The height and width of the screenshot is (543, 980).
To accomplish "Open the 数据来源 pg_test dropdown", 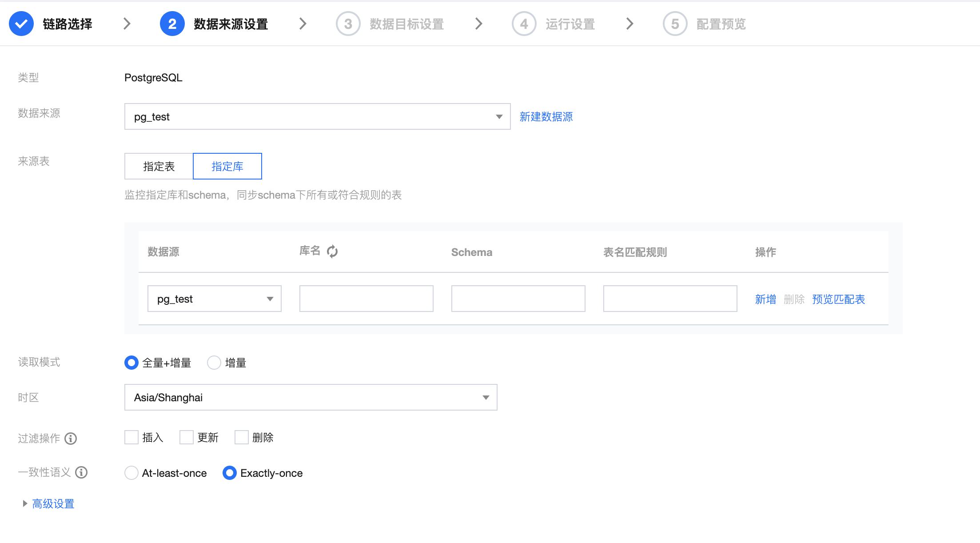I will (x=317, y=116).
